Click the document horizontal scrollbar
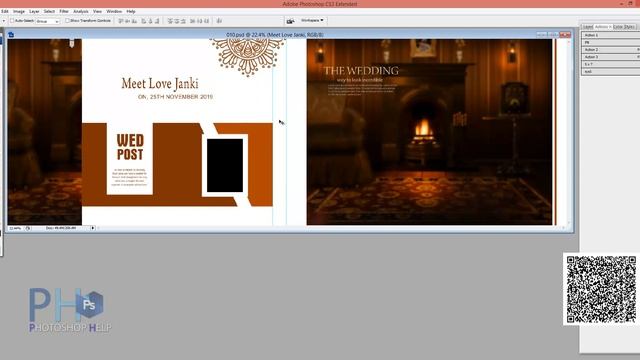 [331, 228]
